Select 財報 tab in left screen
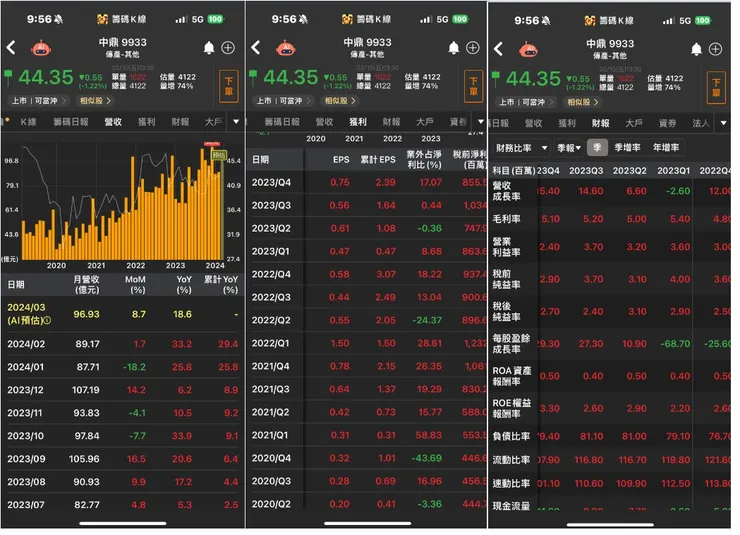Screen dimensions: 740x535 tap(182, 123)
